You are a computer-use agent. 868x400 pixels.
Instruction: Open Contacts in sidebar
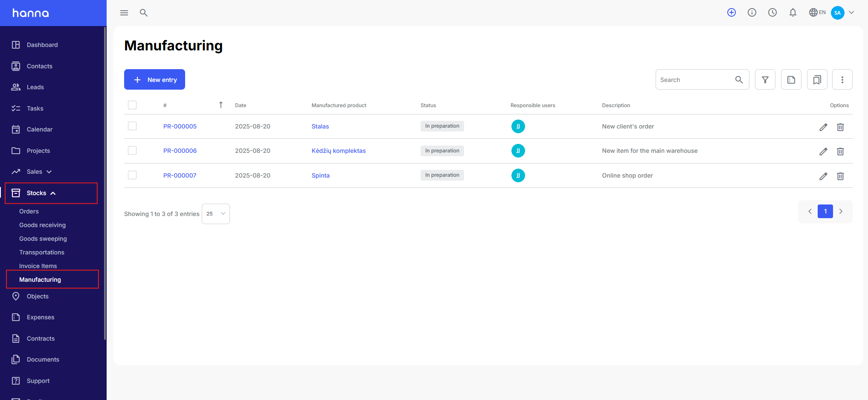[40, 66]
